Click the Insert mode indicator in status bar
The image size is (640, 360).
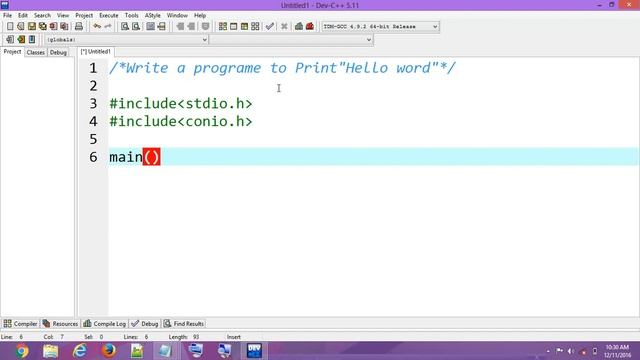tap(233, 337)
